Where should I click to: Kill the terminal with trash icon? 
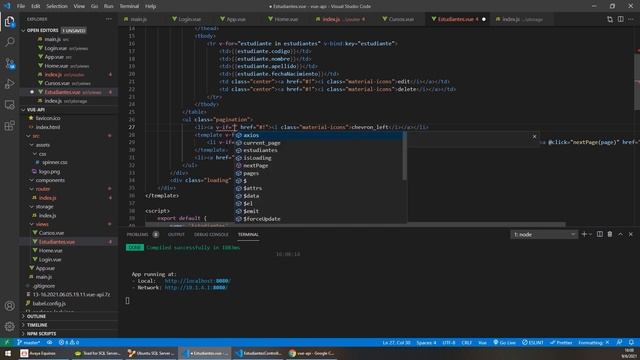coord(610,234)
